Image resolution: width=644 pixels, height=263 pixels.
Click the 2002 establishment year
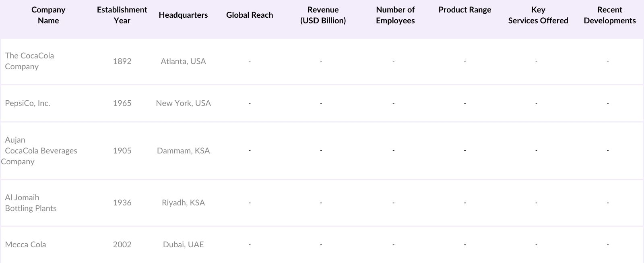click(122, 244)
